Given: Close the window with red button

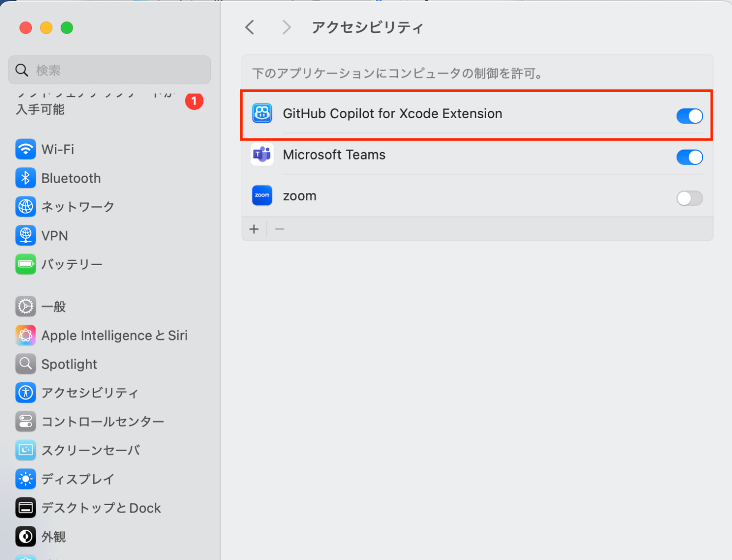Looking at the screenshot, I should tap(26, 28).
